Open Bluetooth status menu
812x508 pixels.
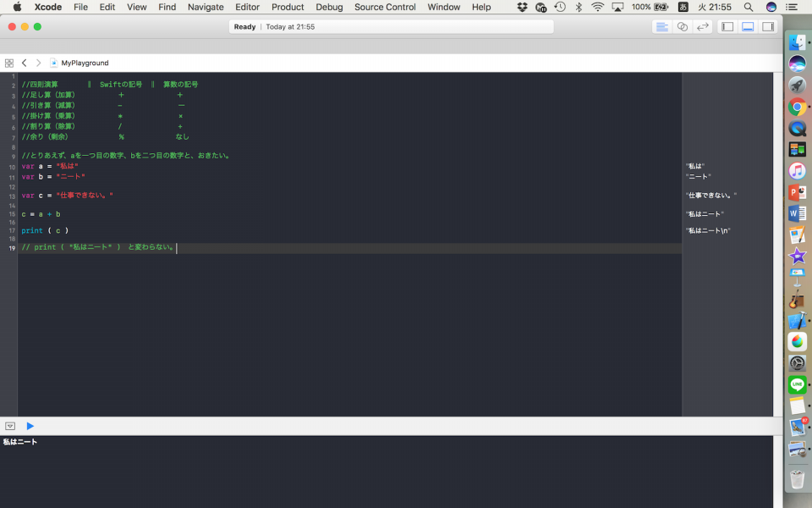[579, 7]
